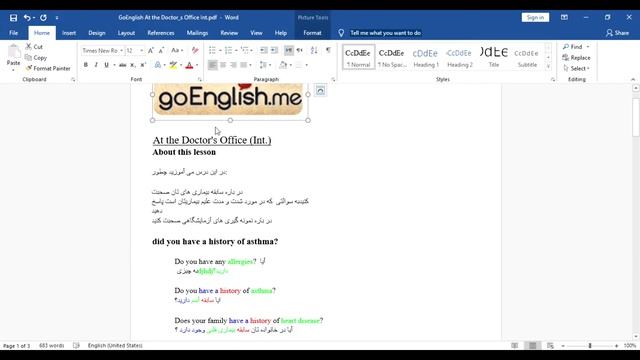Viewport: 640px width, 360px height.
Task: Open Layout Options icon beside logo image
Action: pos(320,90)
